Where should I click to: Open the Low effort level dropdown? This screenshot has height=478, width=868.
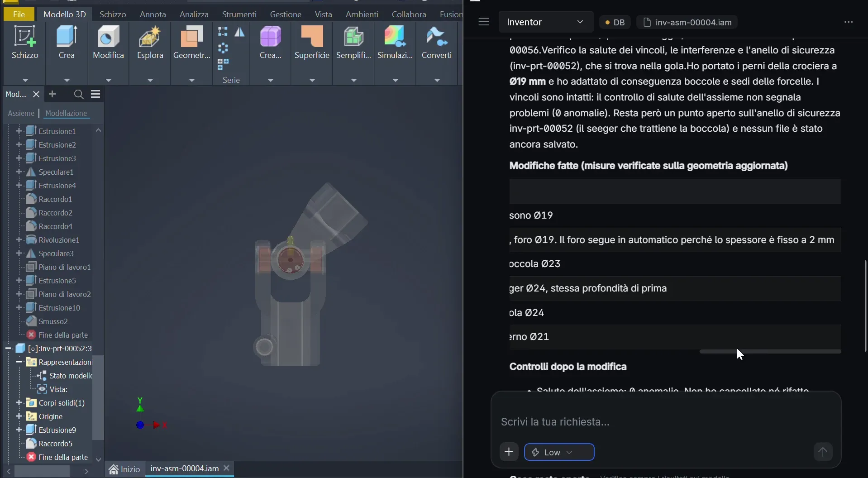(559, 452)
